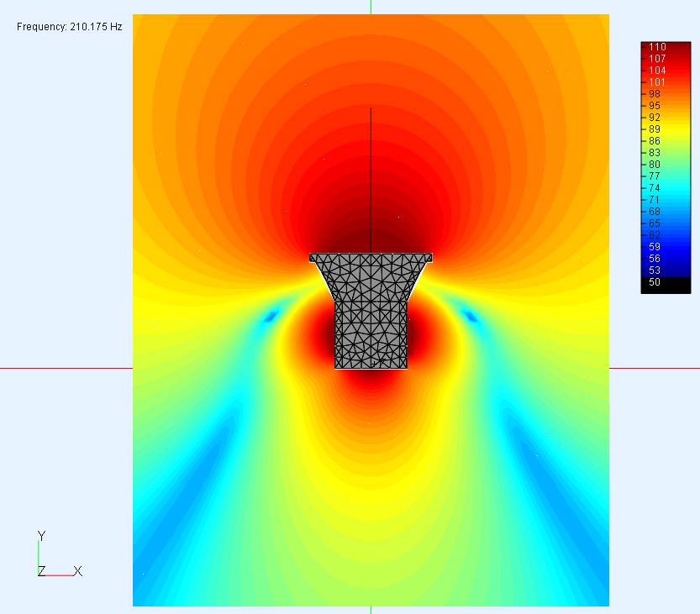Click the 80 value on the color legend
700x614 pixels.
pos(655,165)
